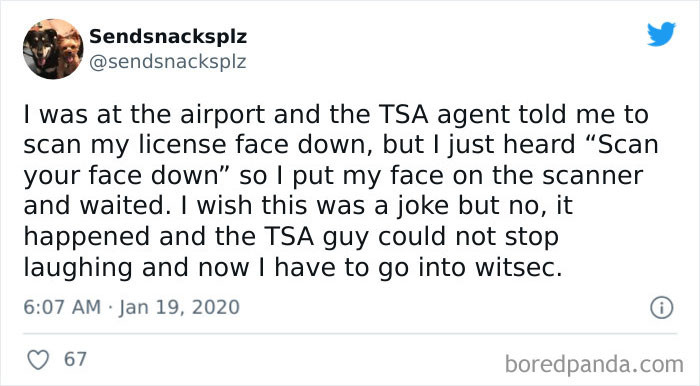Click the heart like icon

38,360
